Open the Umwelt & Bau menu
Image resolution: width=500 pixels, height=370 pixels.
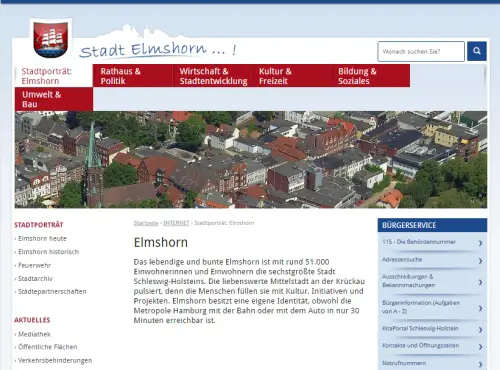(54, 99)
